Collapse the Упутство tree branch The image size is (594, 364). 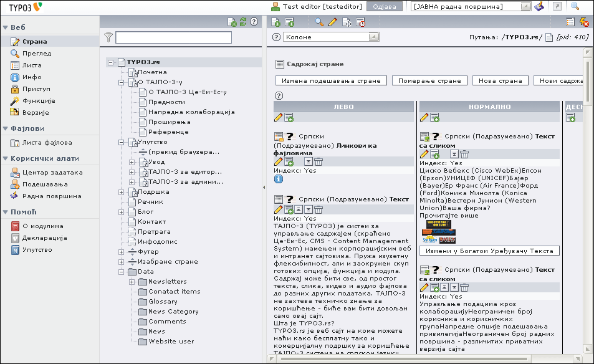pyautogui.click(x=121, y=142)
